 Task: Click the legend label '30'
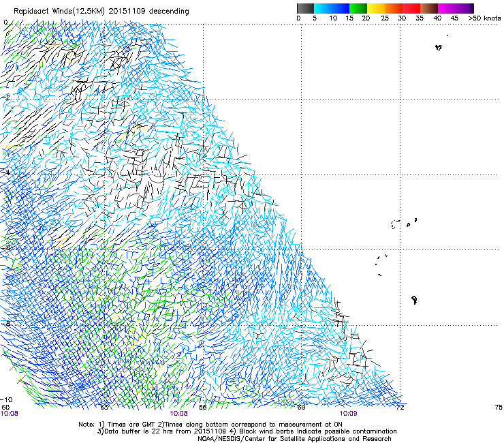coord(402,18)
